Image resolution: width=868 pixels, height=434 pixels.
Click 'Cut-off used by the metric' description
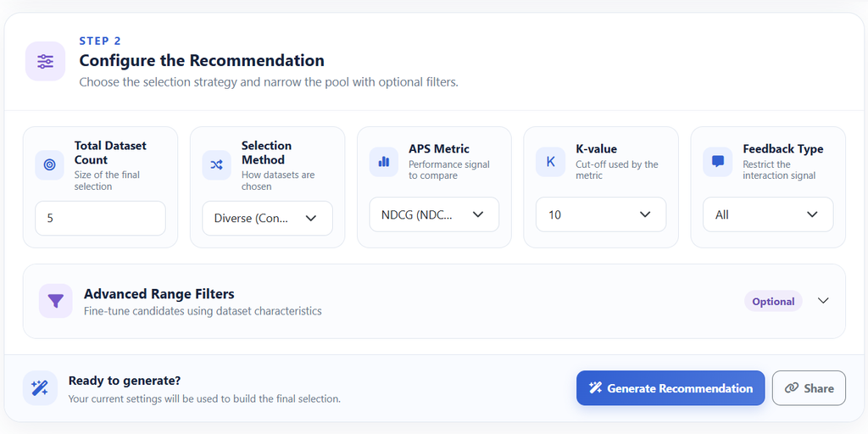pos(617,170)
